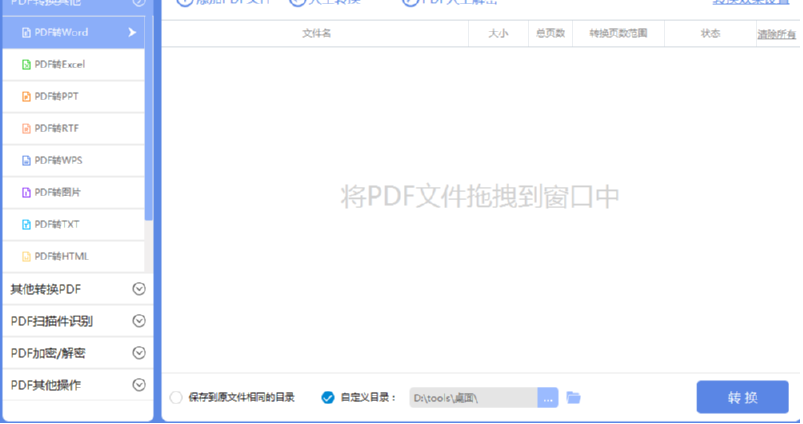This screenshot has width=803, height=424.
Task: Open the 其他转换PDF category label
Action: point(46,289)
